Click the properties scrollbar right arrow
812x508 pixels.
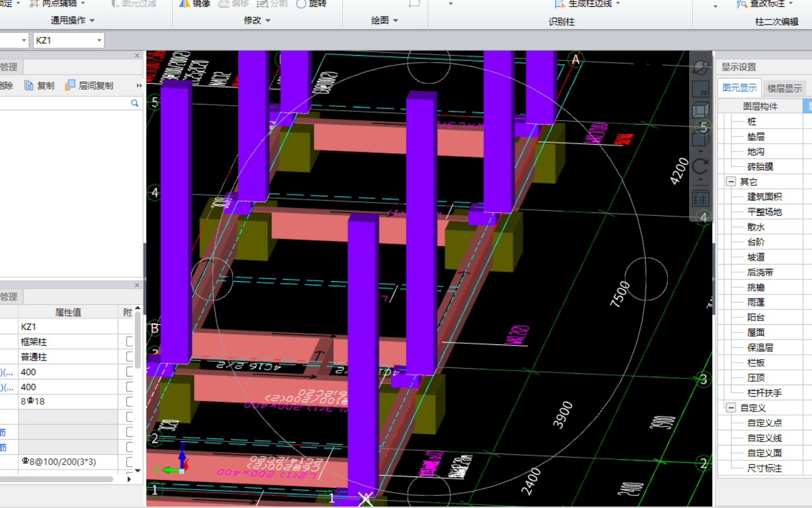tap(129, 479)
